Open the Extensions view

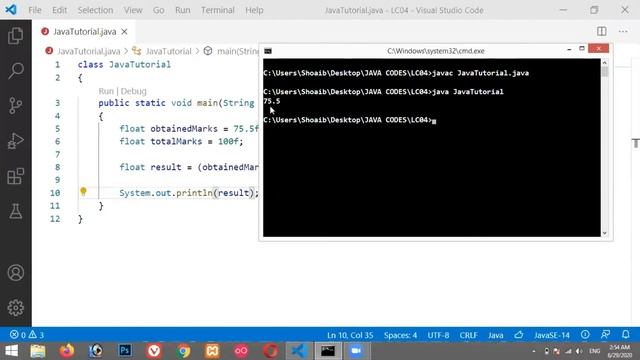[x=16, y=176]
